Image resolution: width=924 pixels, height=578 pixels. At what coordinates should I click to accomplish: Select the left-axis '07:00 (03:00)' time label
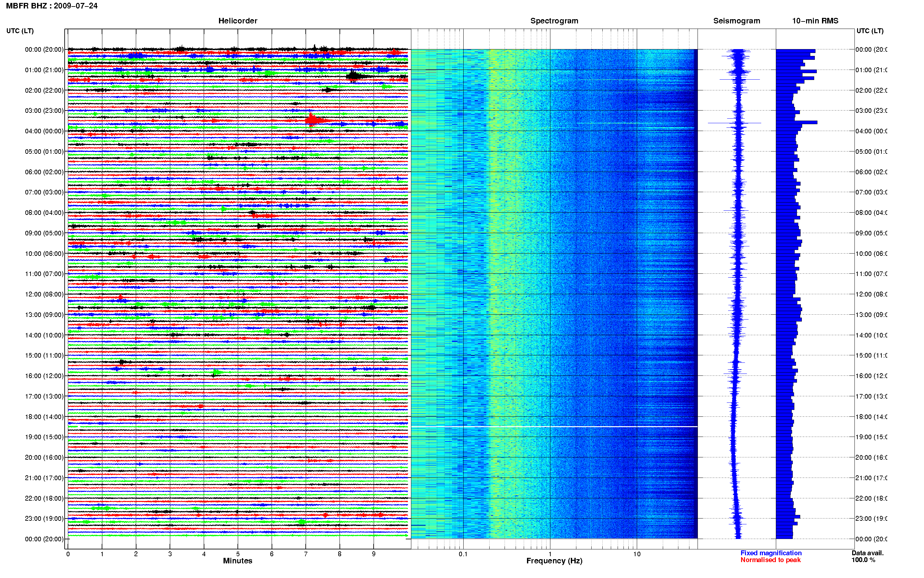(x=44, y=192)
